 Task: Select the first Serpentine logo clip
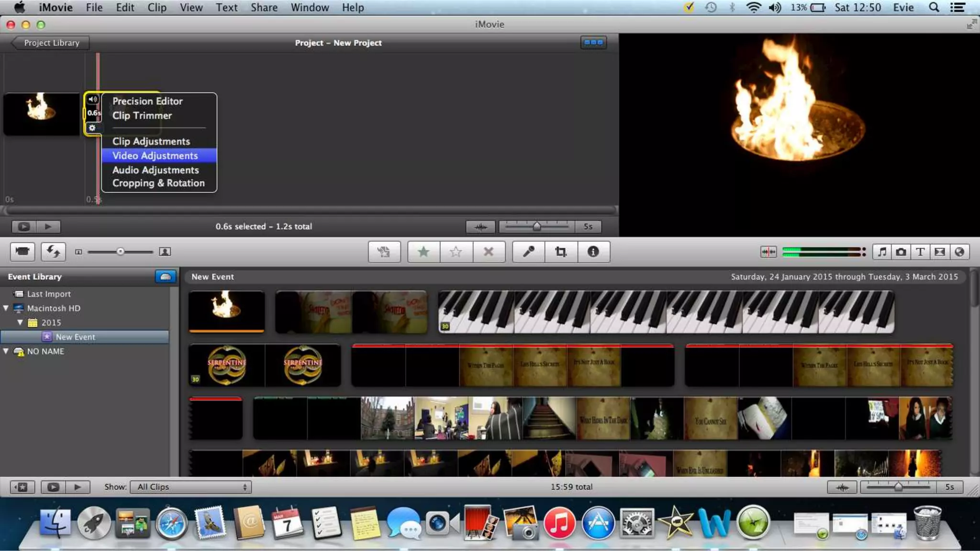[x=226, y=365]
